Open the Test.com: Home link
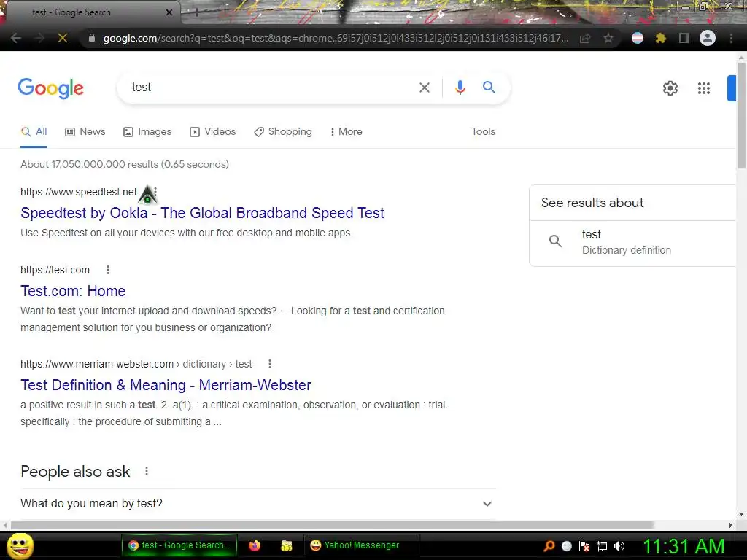Viewport: 747px width, 560px height. [x=73, y=291]
